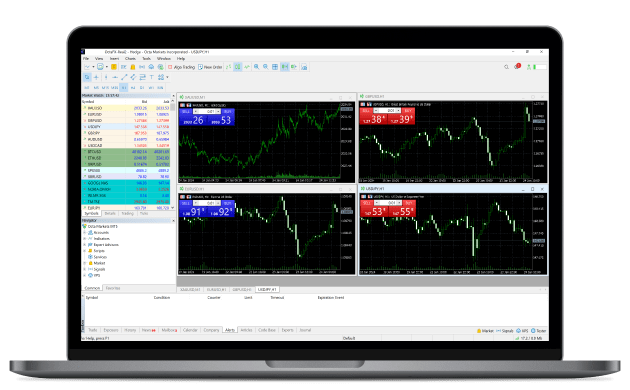Select Services item in Navigator tree

coord(98,257)
